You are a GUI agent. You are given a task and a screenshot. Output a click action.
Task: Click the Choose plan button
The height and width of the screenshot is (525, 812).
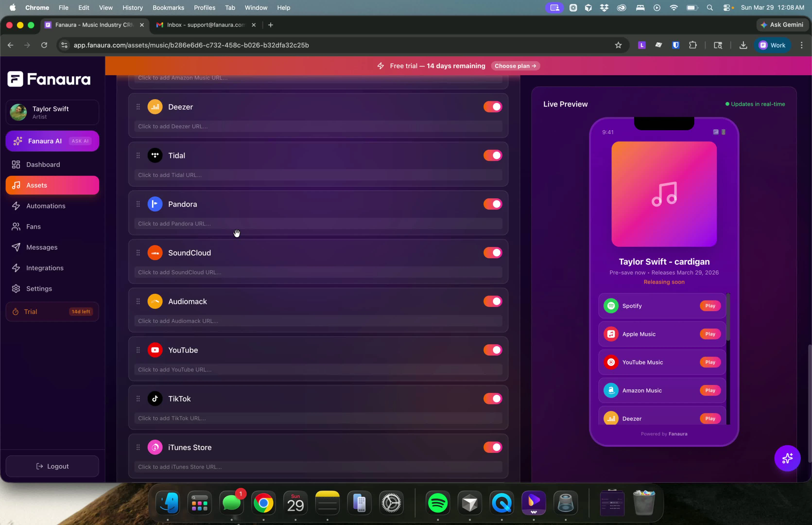515,66
